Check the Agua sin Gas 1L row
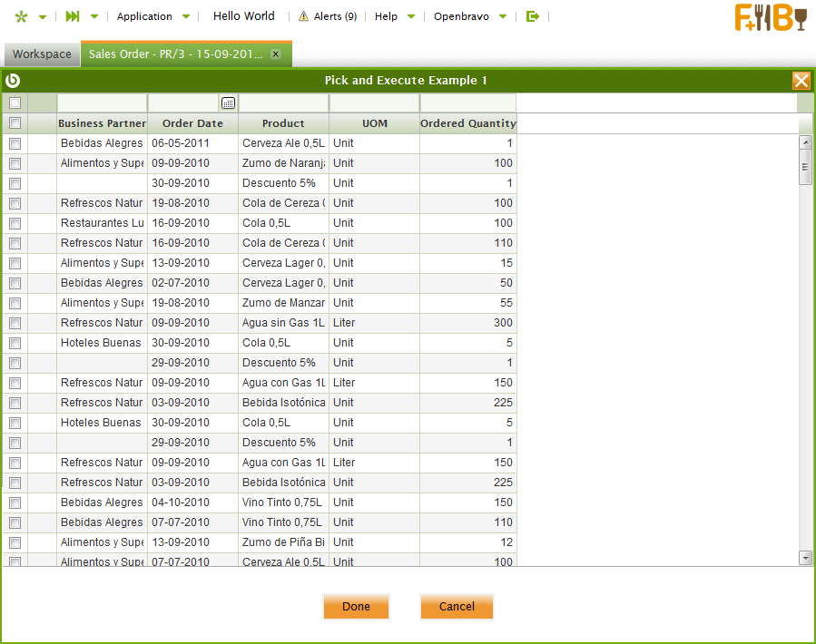Screen dimensions: 816x644 tap(15, 323)
